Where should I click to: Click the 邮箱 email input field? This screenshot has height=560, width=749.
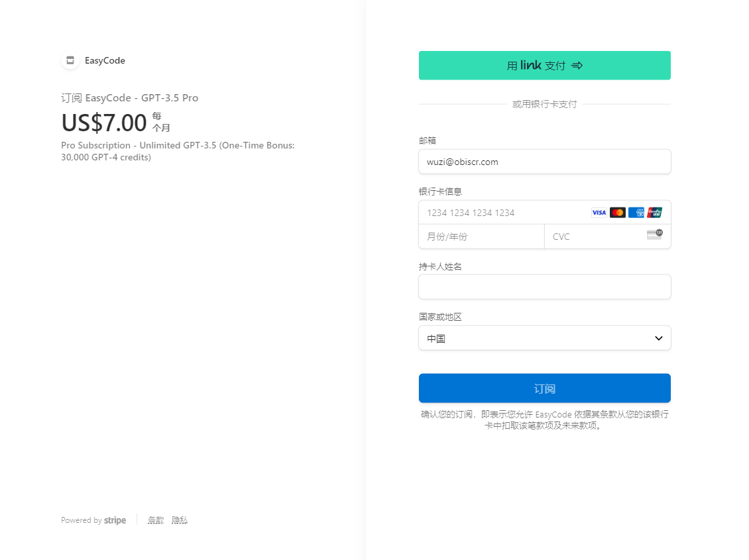tap(545, 161)
